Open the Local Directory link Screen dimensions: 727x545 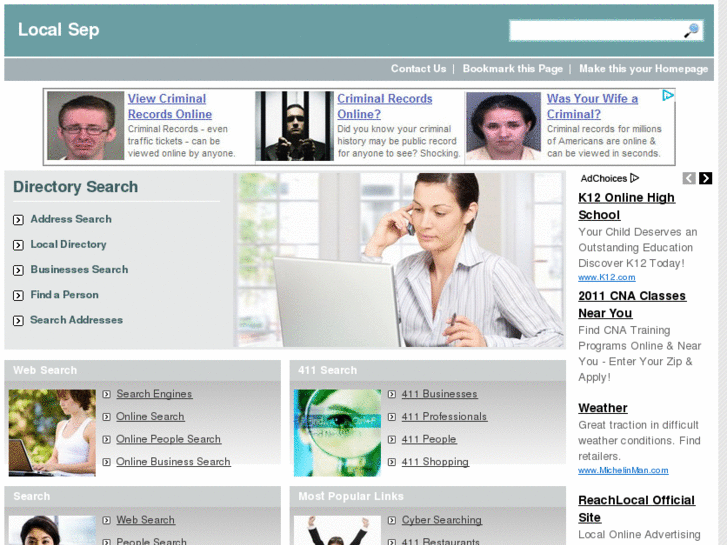(69, 244)
